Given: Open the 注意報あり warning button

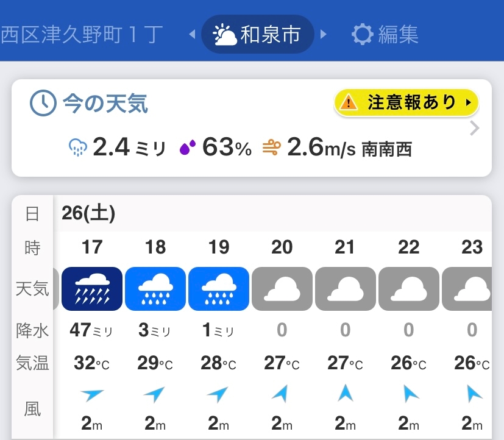Looking at the screenshot, I should 406,103.
